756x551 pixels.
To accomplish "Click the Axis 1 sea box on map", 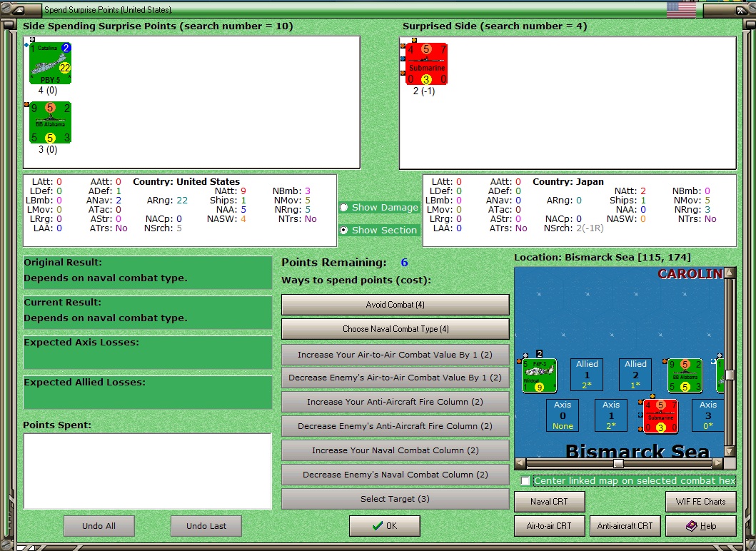I will pos(611,415).
